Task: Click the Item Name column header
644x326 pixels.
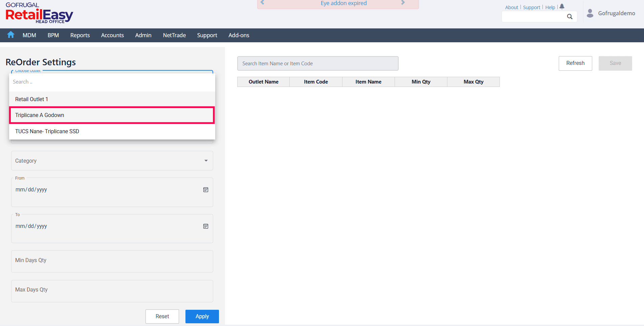Action: 369,82
